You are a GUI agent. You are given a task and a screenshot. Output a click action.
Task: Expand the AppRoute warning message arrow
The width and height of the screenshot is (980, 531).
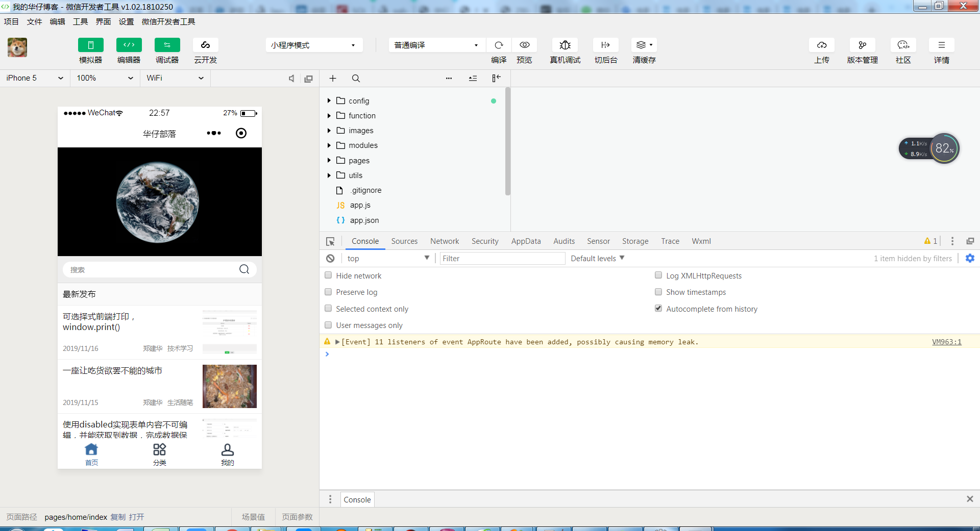pyautogui.click(x=337, y=342)
